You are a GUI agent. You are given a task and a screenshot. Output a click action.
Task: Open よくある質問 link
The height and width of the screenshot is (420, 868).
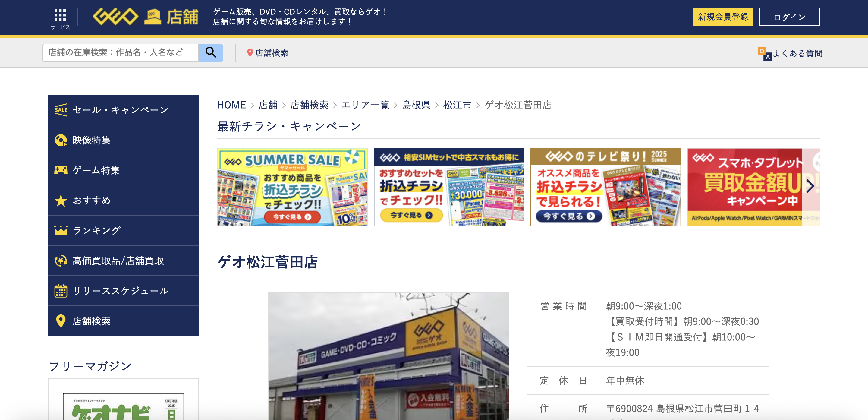click(797, 53)
